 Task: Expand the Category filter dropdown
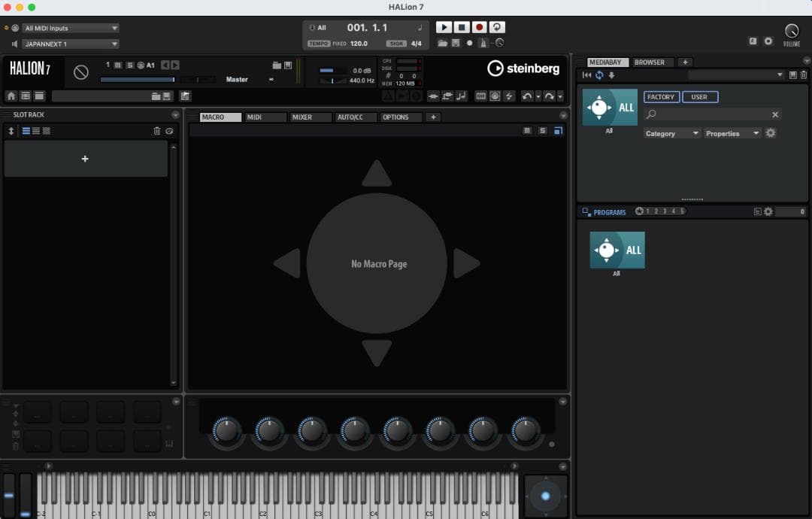[672, 133]
